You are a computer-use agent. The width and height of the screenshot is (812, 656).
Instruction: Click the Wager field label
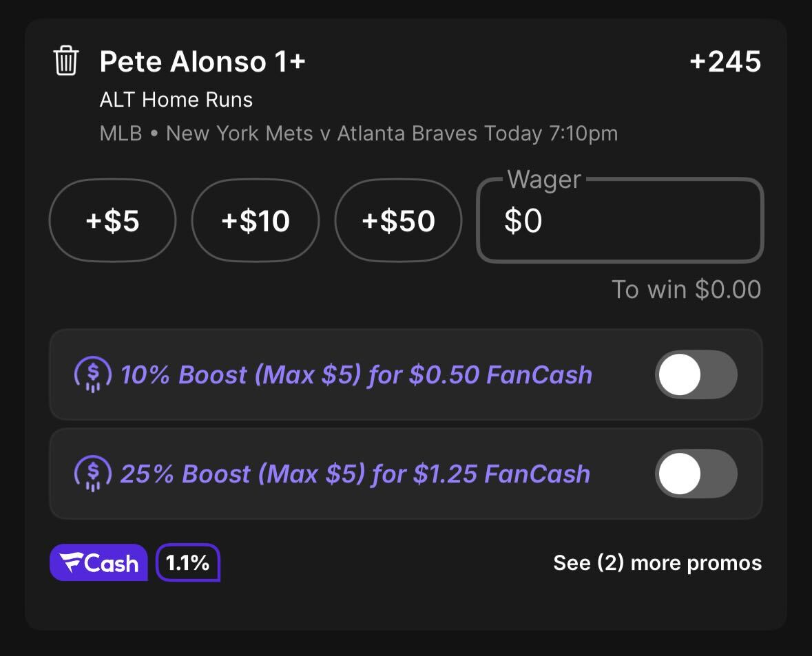(x=544, y=180)
